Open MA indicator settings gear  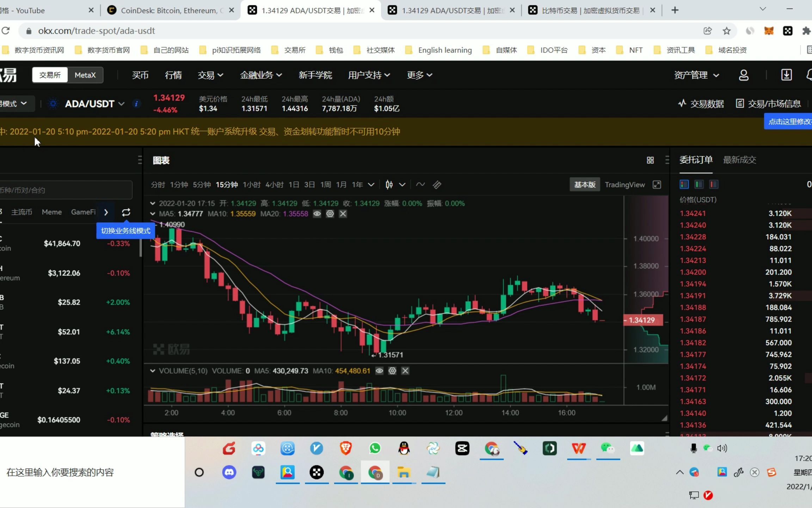click(x=330, y=214)
